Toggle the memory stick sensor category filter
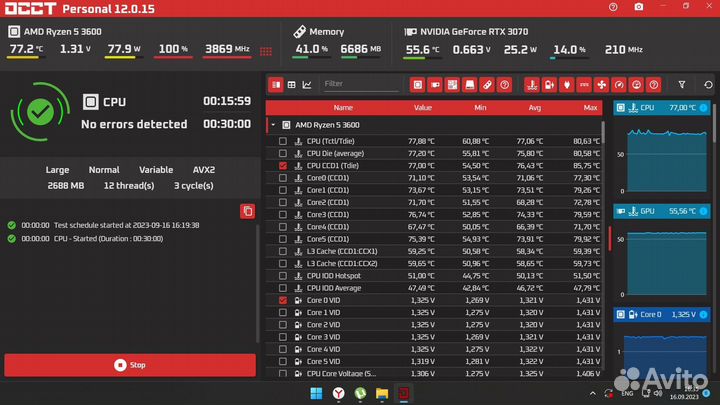Screen dimensions: 720x405 [487, 84]
